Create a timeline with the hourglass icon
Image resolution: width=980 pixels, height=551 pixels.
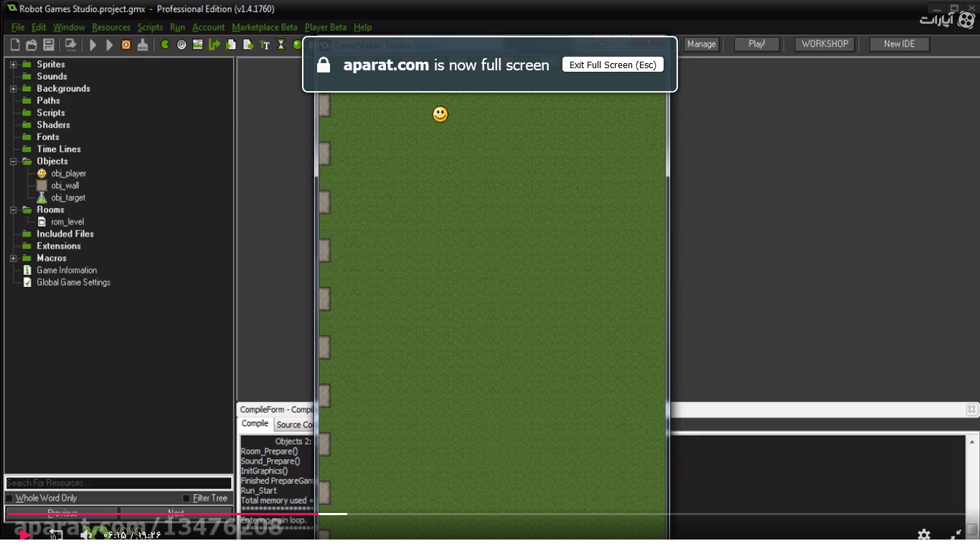(x=281, y=44)
